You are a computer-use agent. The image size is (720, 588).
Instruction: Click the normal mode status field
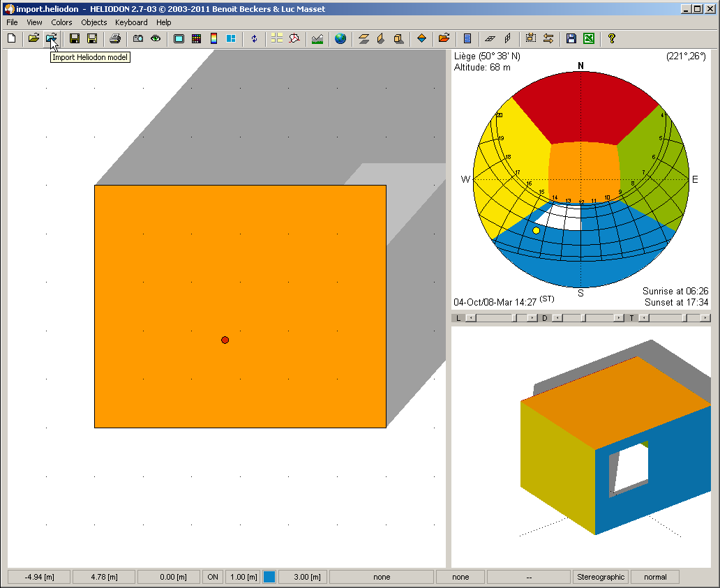pos(655,577)
